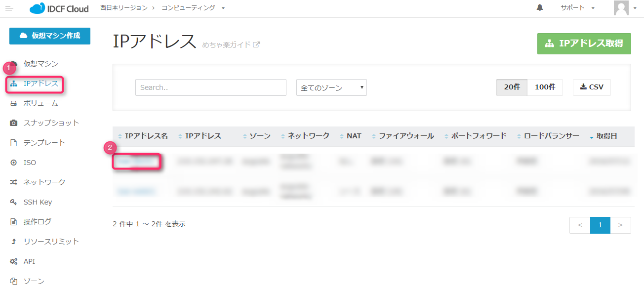Viewport: 644px width, 291px height.
Task: Open 仮想マシン in the sidebar
Action: pos(40,64)
